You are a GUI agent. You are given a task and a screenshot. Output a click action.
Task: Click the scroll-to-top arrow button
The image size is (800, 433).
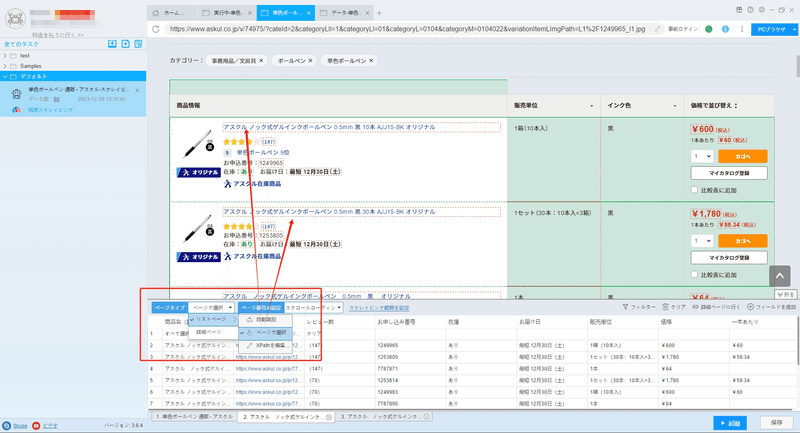click(x=780, y=275)
